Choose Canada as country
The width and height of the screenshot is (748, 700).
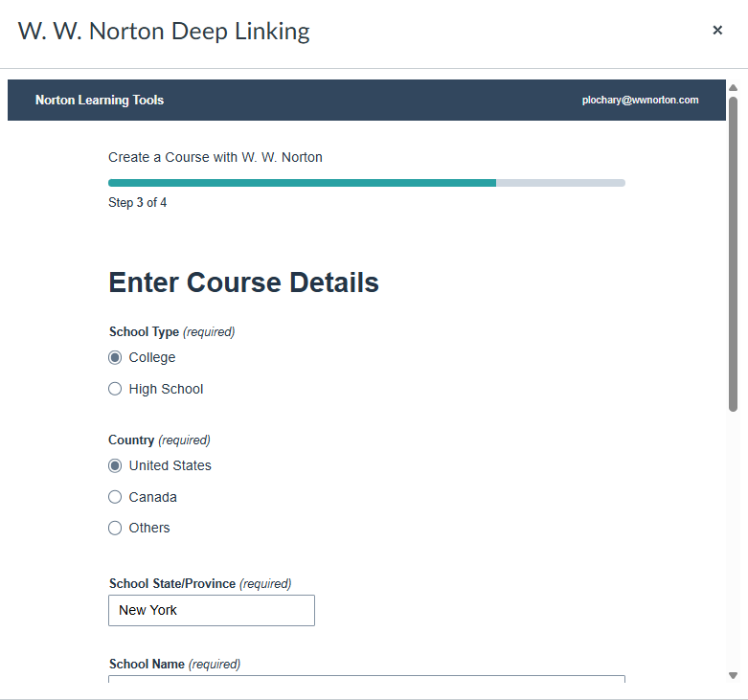[115, 497]
